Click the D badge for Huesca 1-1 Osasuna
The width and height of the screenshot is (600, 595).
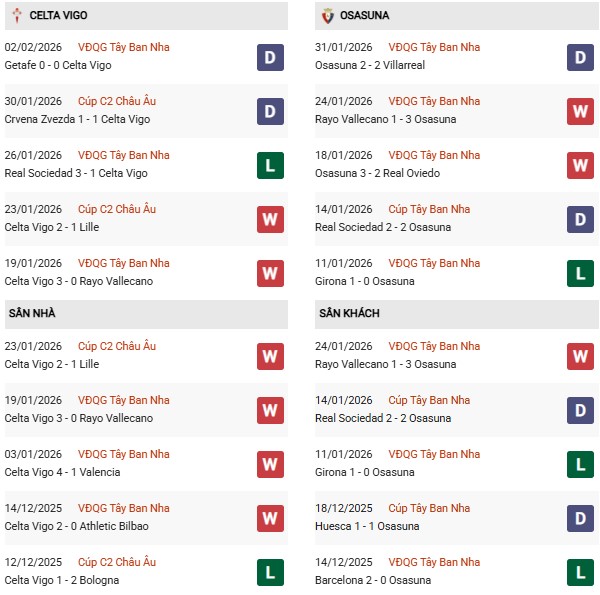(x=581, y=518)
